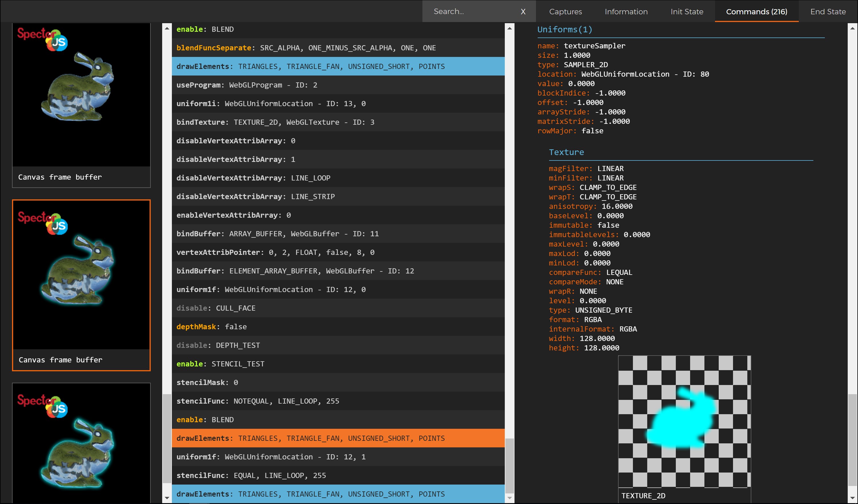This screenshot has height=504, width=858.
Task: Click the up arrow of the details panel scrollbar
Action: pos(853,28)
